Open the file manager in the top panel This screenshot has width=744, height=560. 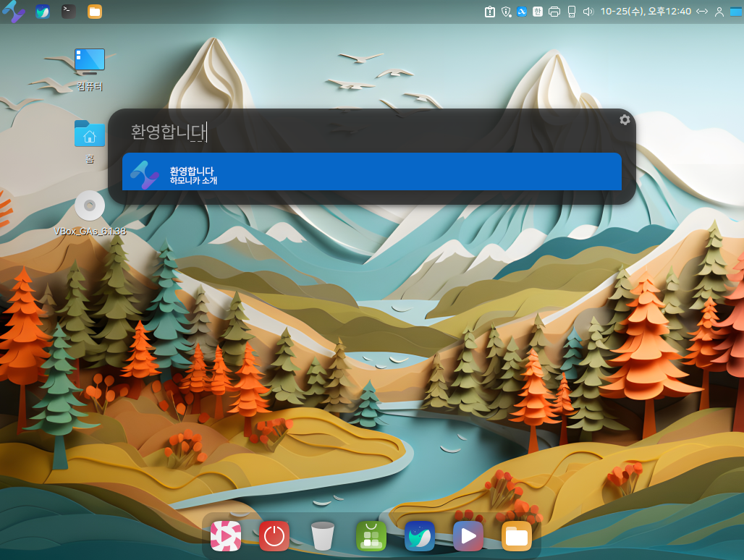[x=95, y=11]
